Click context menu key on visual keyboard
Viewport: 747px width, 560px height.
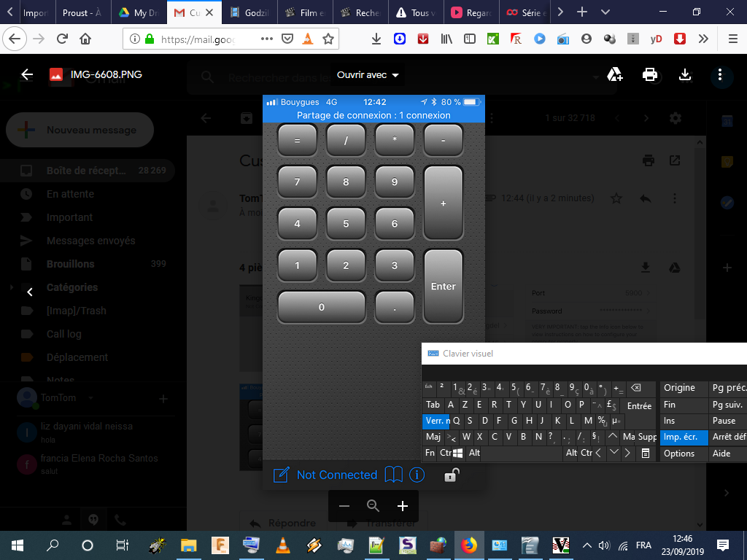click(646, 453)
